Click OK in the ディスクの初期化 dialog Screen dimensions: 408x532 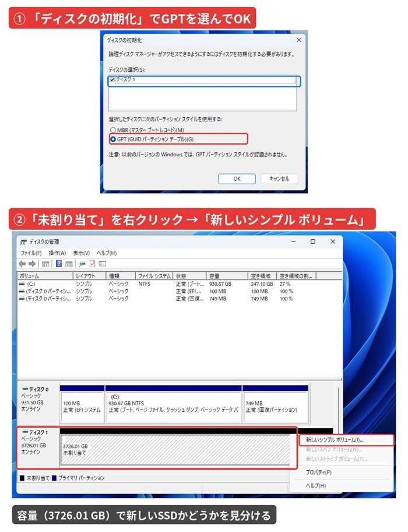(x=237, y=179)
